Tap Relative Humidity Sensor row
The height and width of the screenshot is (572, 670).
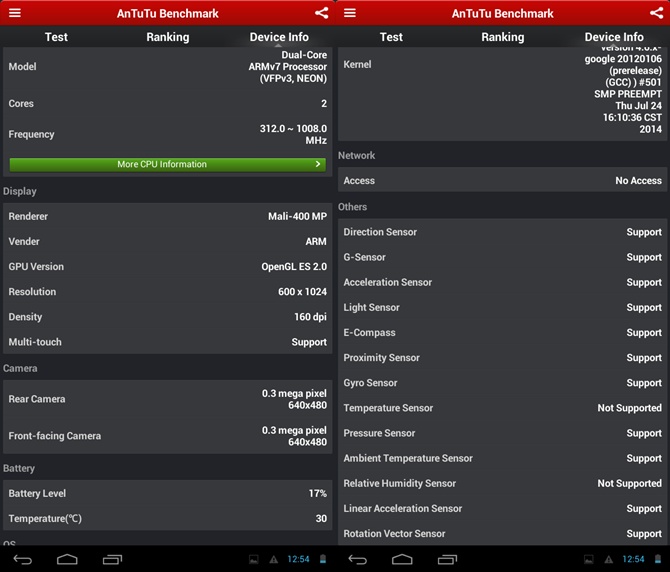[x=502, y=483]
